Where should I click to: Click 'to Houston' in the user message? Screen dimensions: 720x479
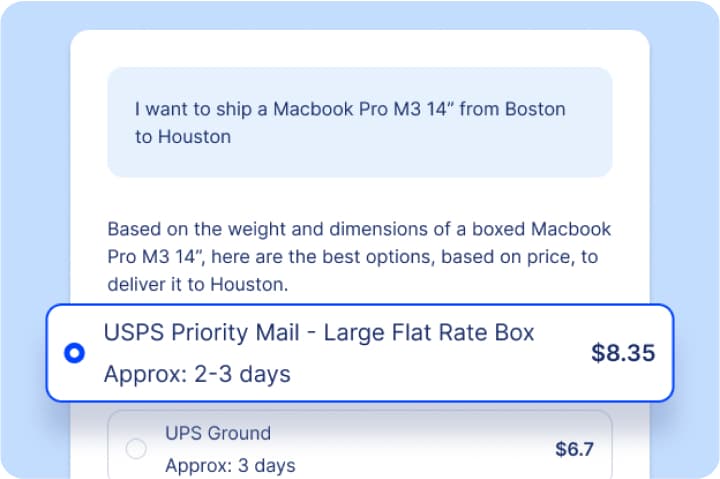183,136
